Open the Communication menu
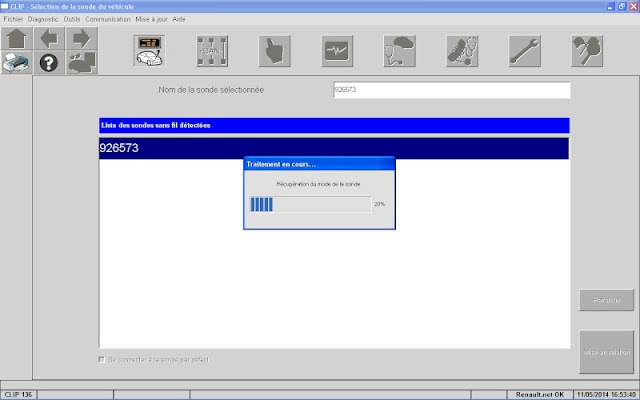640x400 pixels. tap(108, 19)
